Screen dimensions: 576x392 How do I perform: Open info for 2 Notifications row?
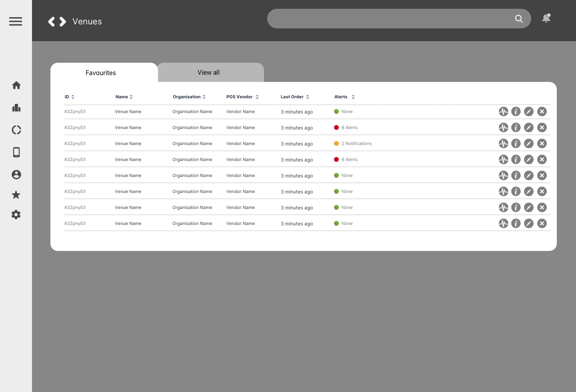click(x=516, y=143)
